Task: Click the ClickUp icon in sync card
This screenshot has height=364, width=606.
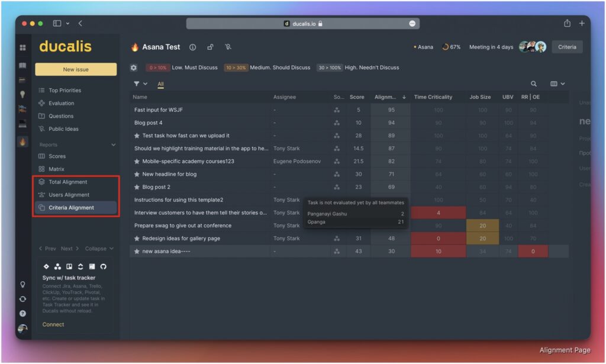Action: point(80,266)
